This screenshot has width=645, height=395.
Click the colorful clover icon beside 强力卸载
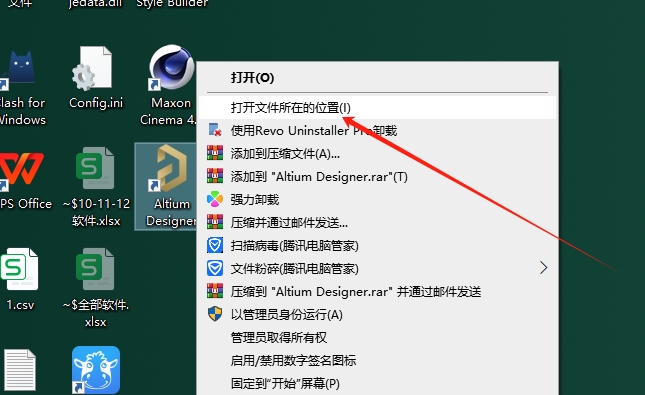pyautogui.click(x=215, y=200)
